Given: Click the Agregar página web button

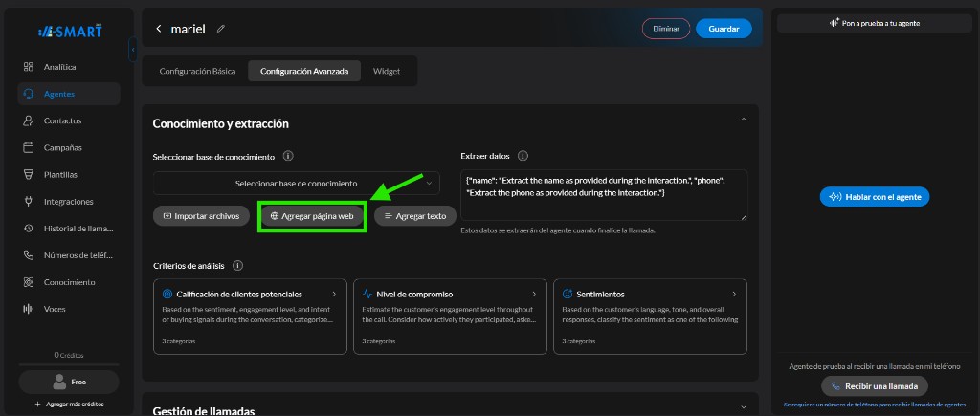Looking at the screenshot, I should tap(312, 216).
